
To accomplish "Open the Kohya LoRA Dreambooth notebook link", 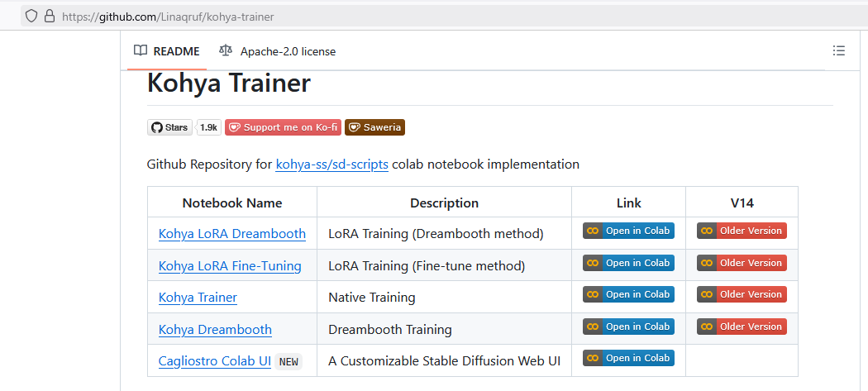I will coord(232,234).
